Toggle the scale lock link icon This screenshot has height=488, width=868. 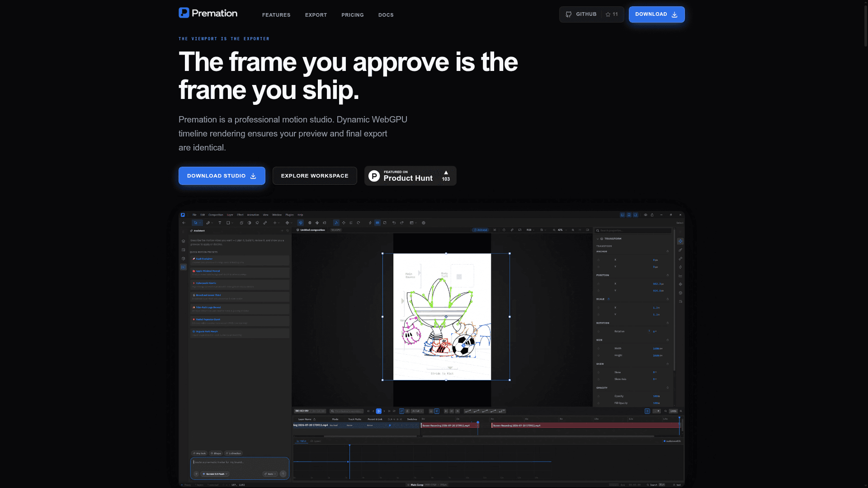click(x=609, y=299)
